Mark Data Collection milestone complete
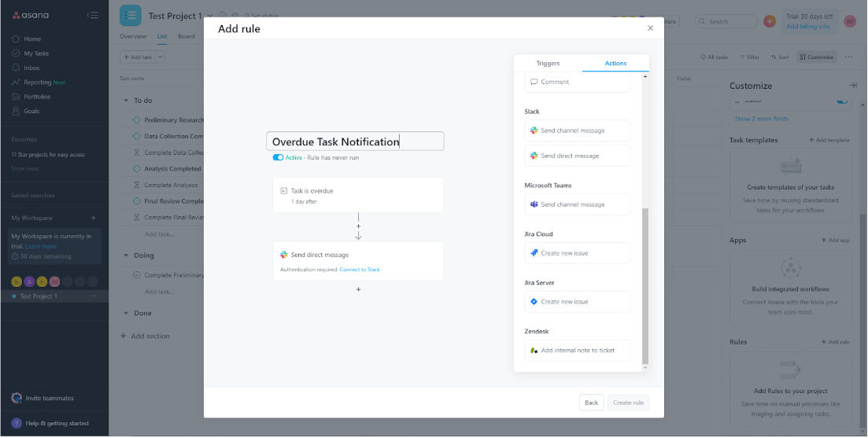This screenshot has width=868, height=438. (x=137, y=136)
